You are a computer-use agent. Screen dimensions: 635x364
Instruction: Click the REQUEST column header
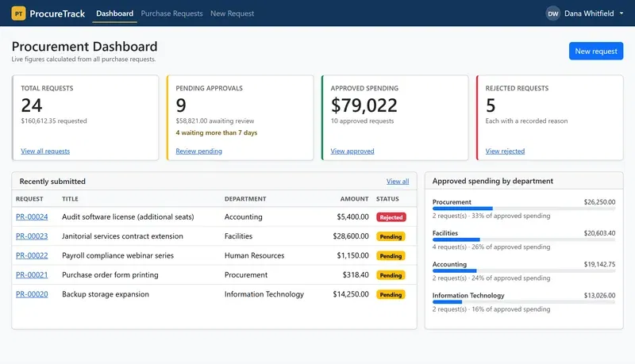(29, 199)
